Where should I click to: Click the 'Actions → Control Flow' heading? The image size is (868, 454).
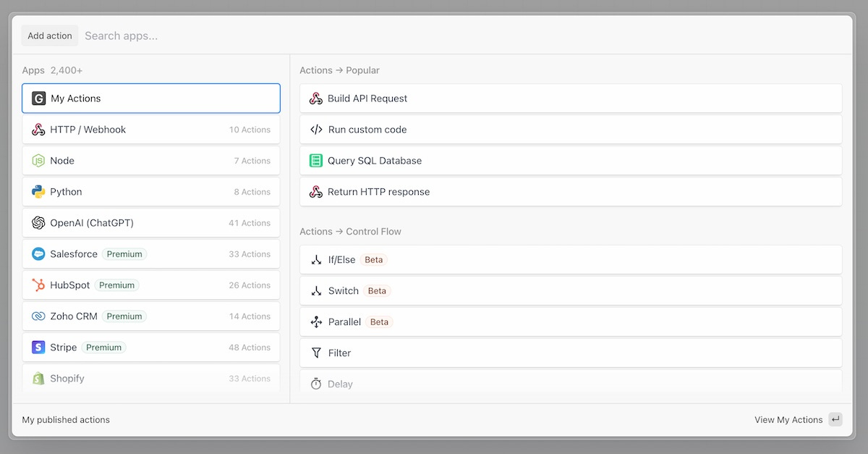click(350, 232)
